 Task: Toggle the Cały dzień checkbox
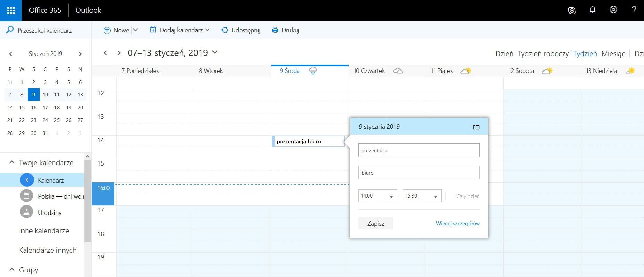coord(449,196)
